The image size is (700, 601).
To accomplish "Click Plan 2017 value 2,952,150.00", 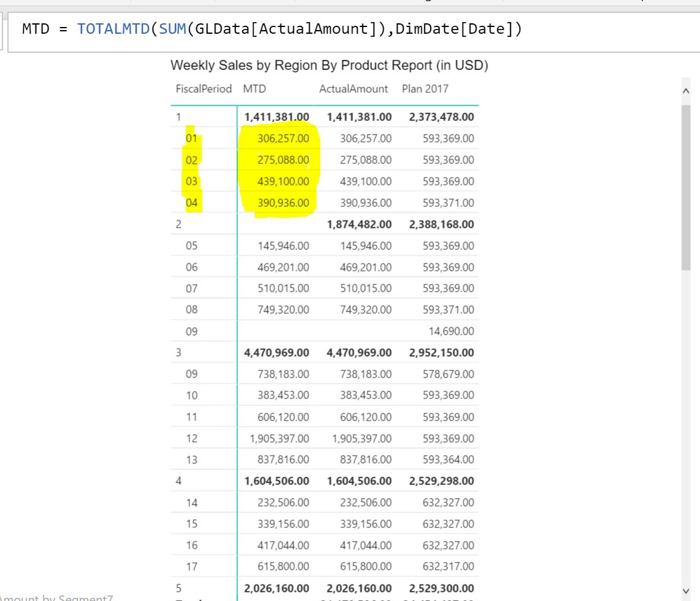I will [442, 352].
